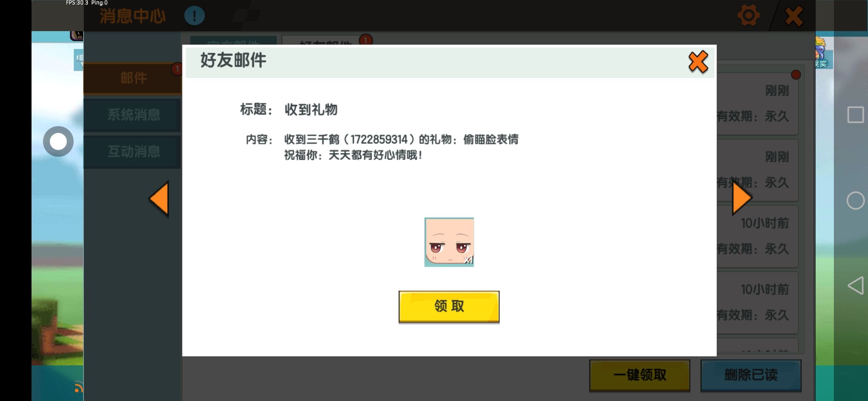
Task: Open the 互动消息 sidebar tab
Action: click(133, 151)
